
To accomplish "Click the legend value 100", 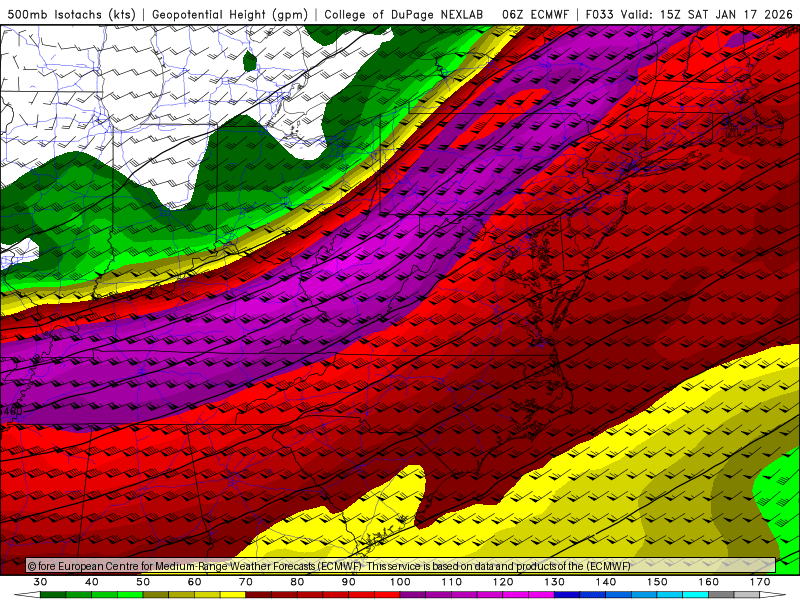I will [400, 582].
